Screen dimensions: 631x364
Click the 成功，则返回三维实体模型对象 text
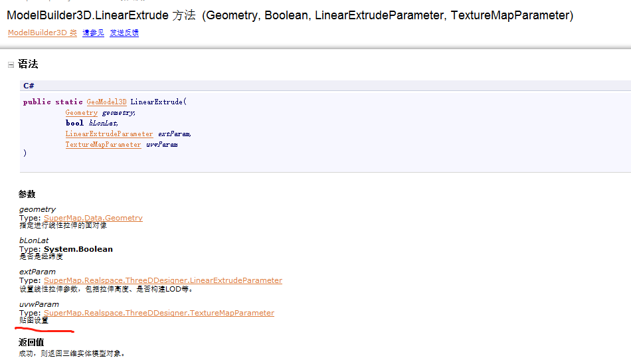72,353
